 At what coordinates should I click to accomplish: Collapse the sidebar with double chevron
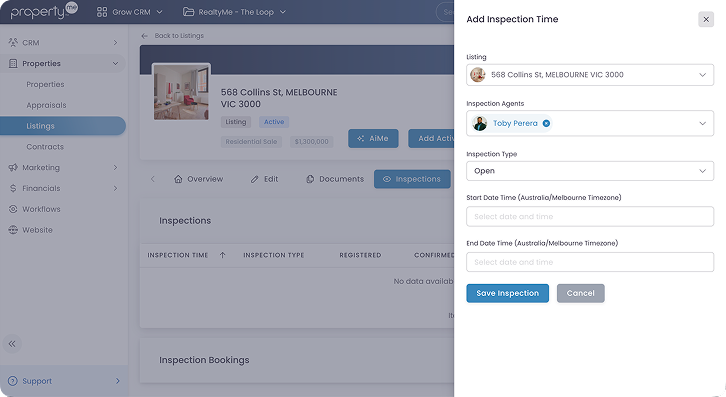(12, 344)
